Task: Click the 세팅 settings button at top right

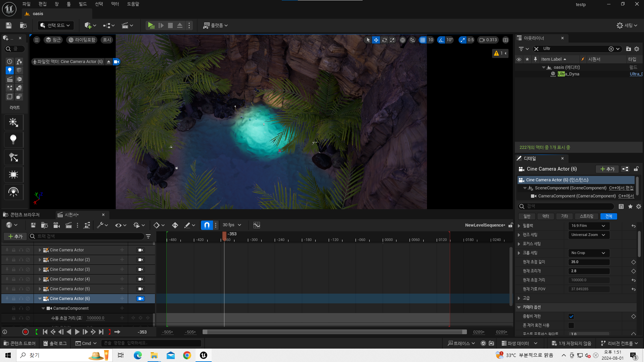Action: [x=627, y=25]
